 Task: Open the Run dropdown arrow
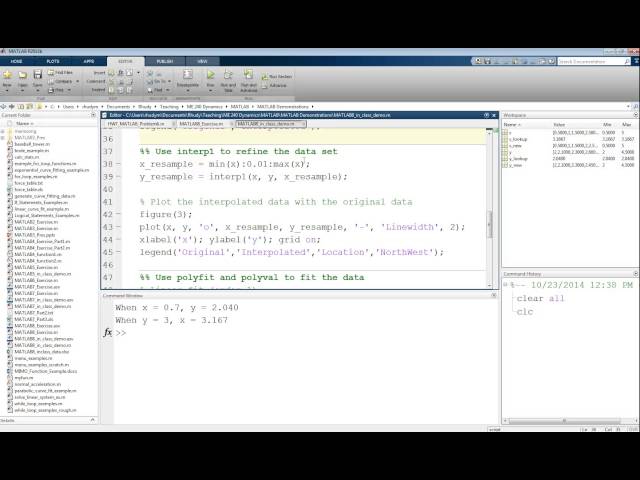pos(210,90)
